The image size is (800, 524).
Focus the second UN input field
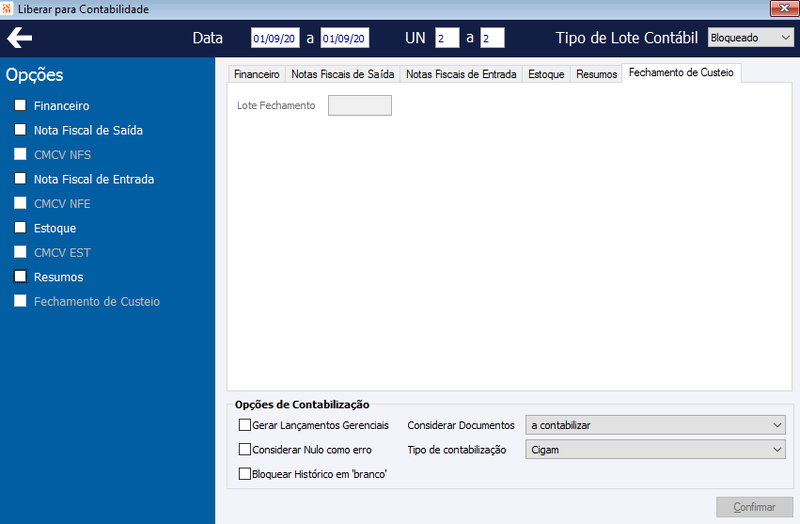click(x=492, y=38)
